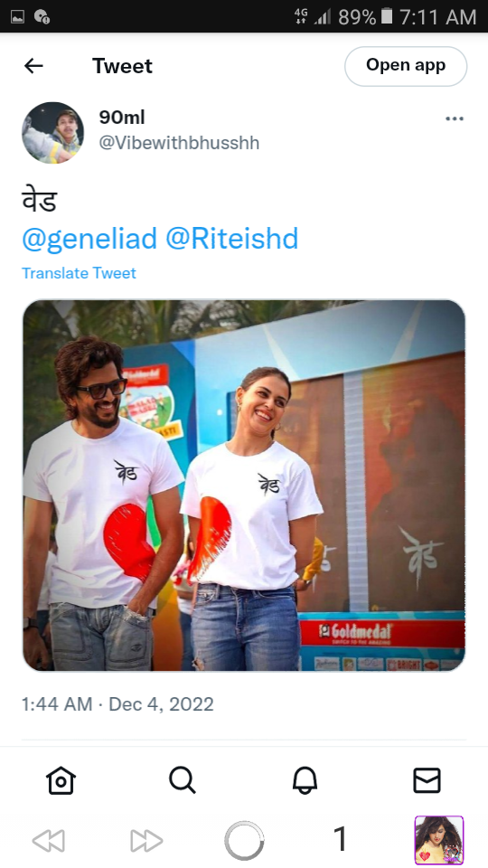Open the Notifications bell tab
Screen dimensions: 488x868
coord(305,780)
